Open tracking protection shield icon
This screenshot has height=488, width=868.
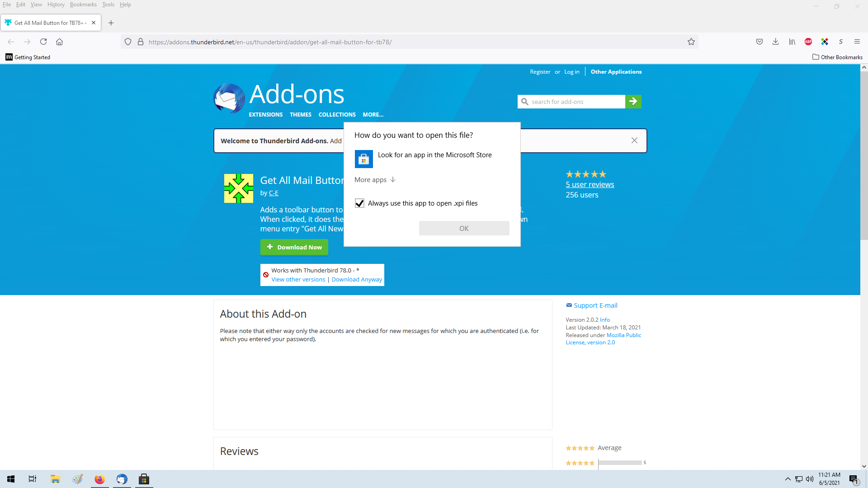tap(128, 42)
